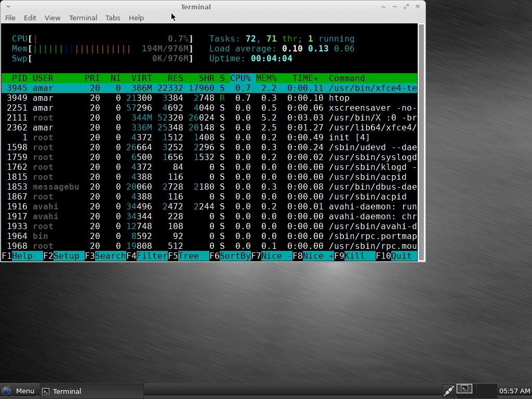Open the Edit menu
Viewport: 532px width, 399px height.
[x=30, y=18]
